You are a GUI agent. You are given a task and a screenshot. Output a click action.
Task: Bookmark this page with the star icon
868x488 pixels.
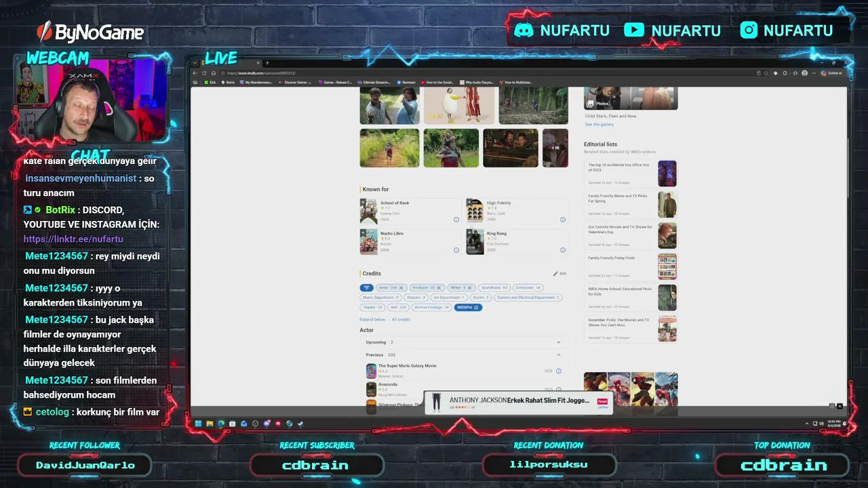(767, 73)
